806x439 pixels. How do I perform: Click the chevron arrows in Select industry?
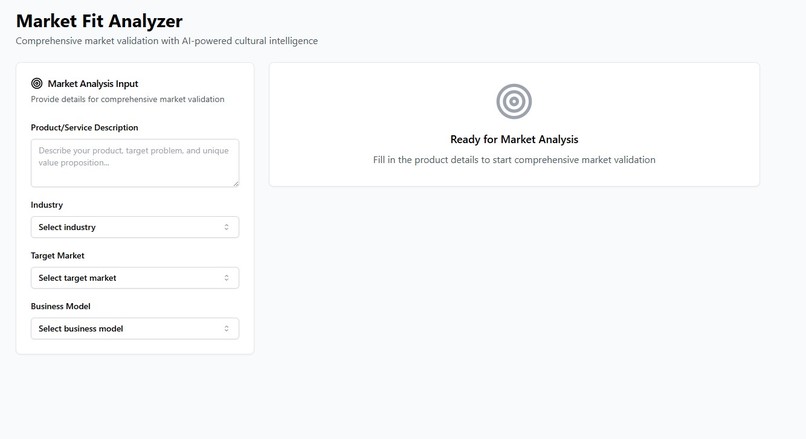tap(226, 227)
